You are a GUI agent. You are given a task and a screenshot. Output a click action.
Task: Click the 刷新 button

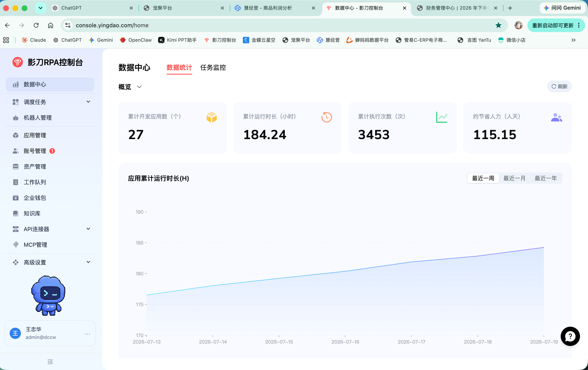tap(559, 87)
